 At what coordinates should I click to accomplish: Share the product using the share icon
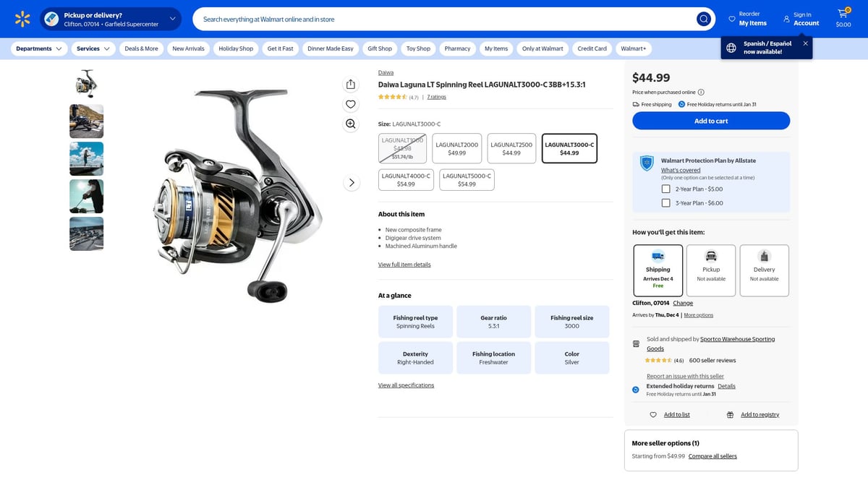pyautogui.click(x=350, y=84)
